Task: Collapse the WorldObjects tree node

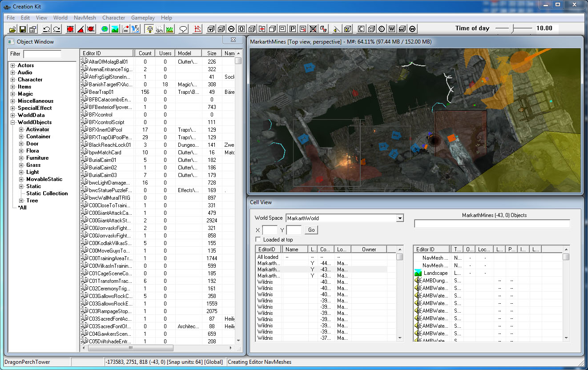Action: tap(13, 122)
